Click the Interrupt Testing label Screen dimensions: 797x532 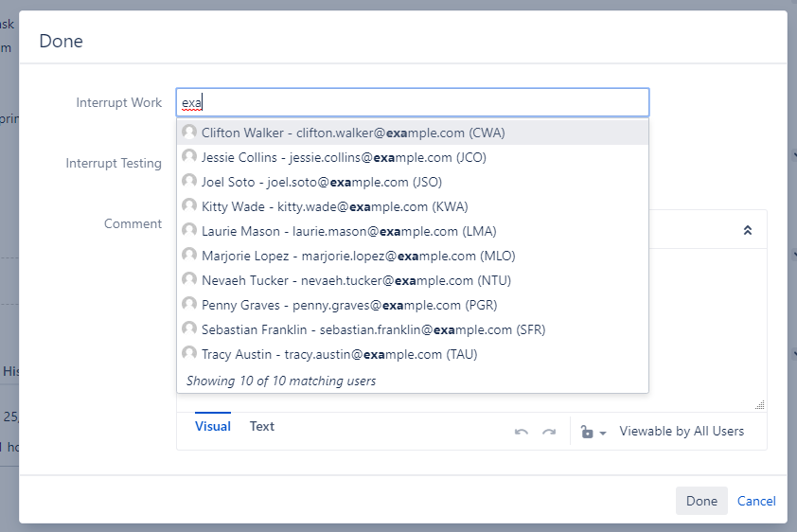coord(114,163)
